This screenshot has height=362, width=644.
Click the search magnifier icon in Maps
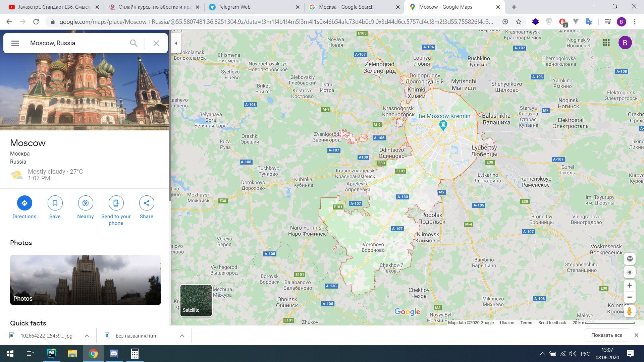point(133,43)
